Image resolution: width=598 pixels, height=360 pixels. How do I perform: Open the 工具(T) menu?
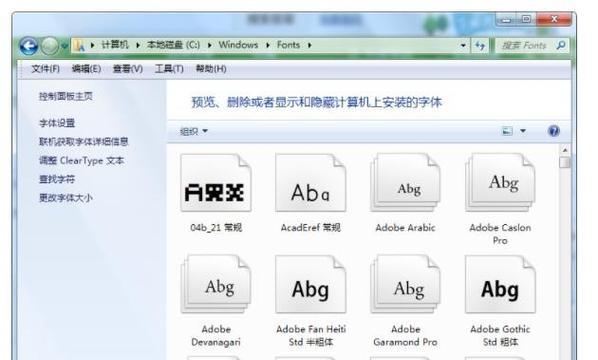pyautogui.click(x=169, y=69)
